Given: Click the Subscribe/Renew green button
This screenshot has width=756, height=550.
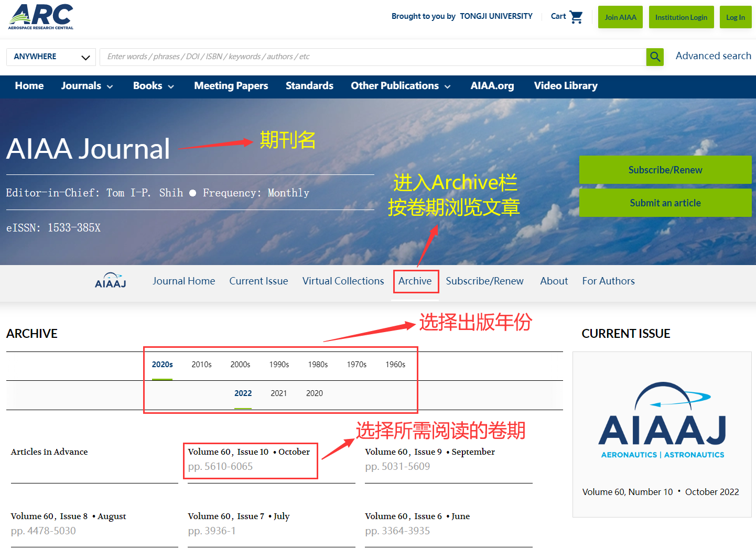Looking at the screenshot, I should [x=665, y=170].
